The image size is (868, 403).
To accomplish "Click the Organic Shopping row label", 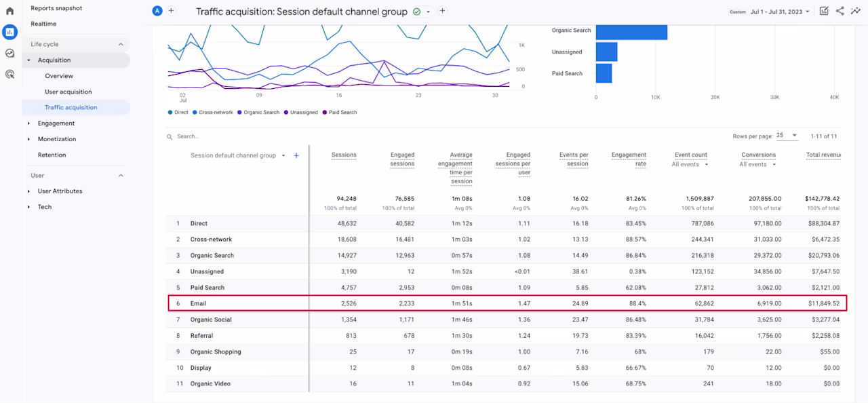I will click(216, 351).
